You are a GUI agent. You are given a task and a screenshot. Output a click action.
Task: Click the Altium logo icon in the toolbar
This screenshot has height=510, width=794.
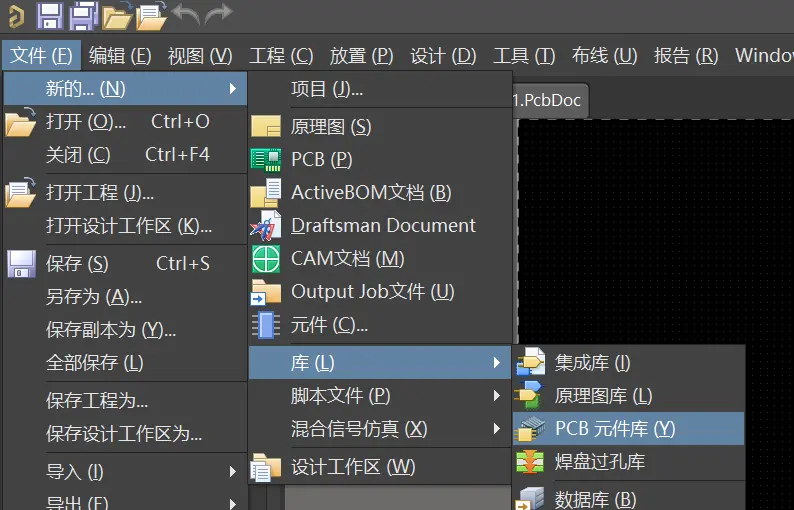pos(16,15)
